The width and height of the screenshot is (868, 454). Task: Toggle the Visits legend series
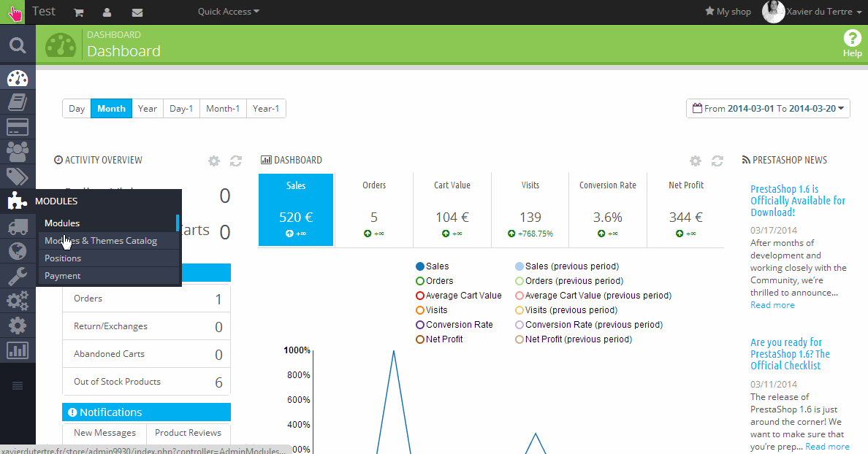(432, 310)
